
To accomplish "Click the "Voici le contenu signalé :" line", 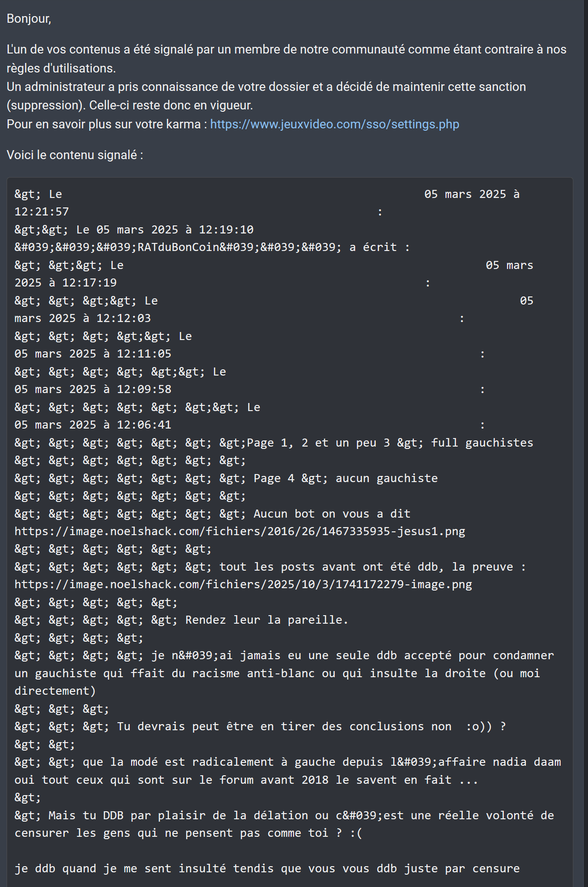I will (75, 155).
